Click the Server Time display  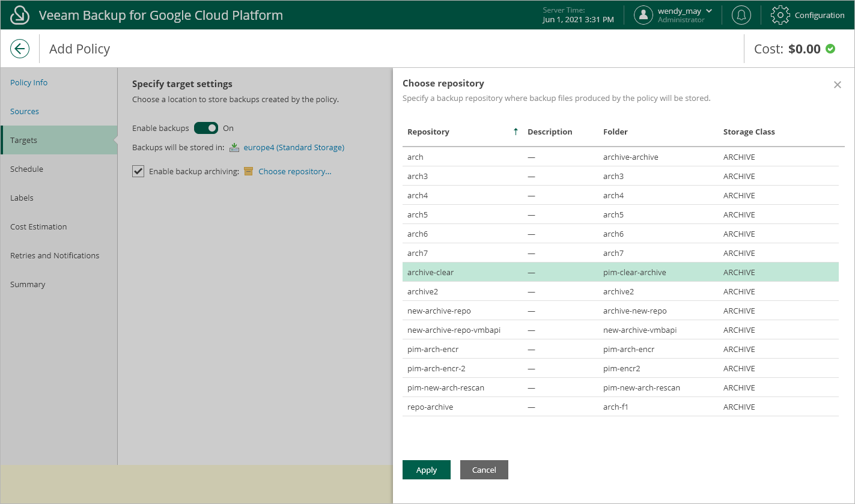click(x=578, y=15)
